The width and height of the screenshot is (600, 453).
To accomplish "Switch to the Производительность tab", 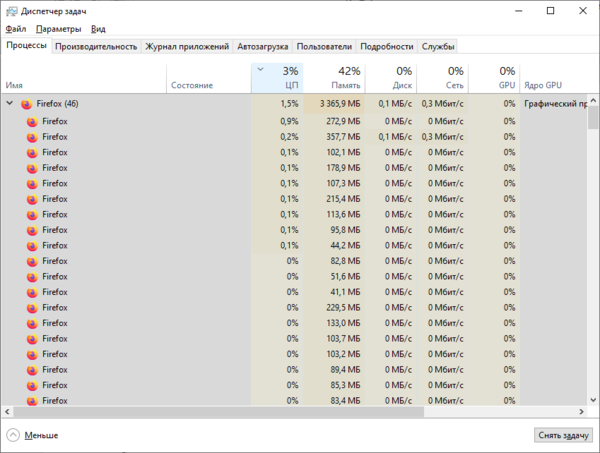I will point(96,46).
